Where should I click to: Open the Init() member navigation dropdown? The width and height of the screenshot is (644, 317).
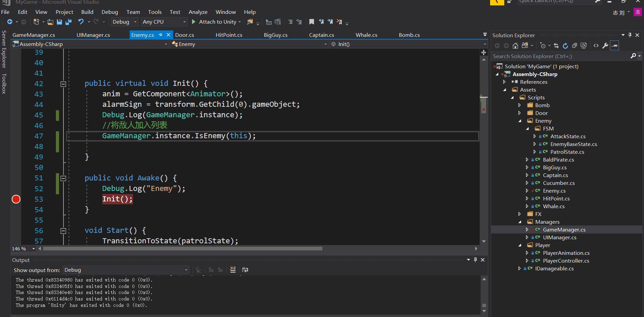(x=408, y=44)
